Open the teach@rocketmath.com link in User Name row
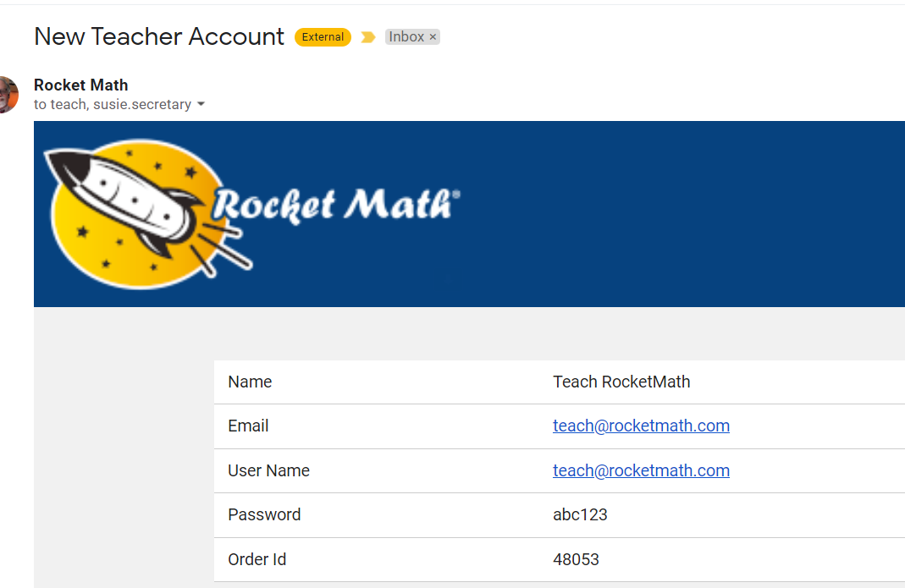This screenshot has width=905, height=588. coord(641,470)
